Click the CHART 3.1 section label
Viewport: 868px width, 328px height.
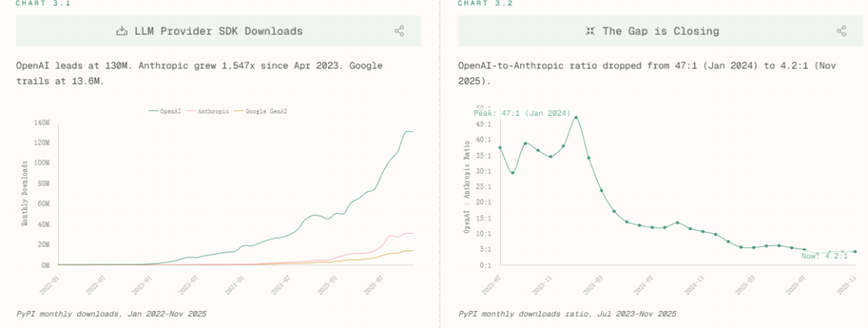point(39,3)
